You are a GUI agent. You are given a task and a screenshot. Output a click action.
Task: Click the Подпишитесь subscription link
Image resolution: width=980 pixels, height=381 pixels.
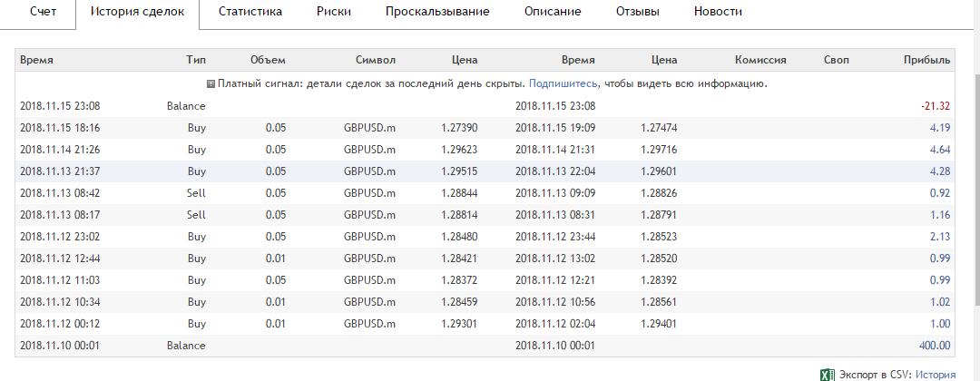click(x=563, y=83)
